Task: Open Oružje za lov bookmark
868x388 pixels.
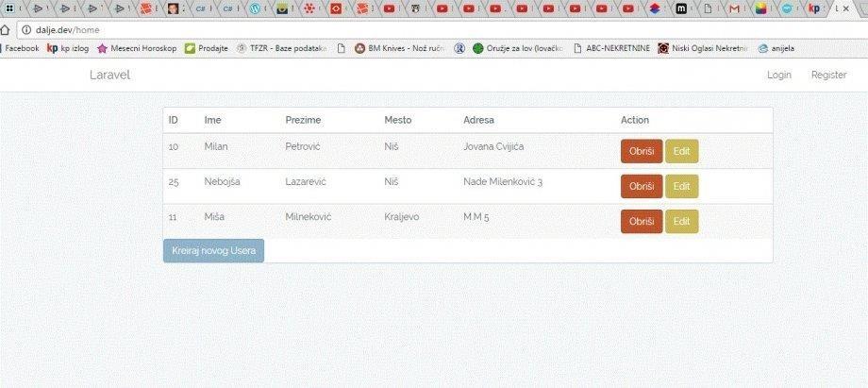Action: (x=518, y=48)
